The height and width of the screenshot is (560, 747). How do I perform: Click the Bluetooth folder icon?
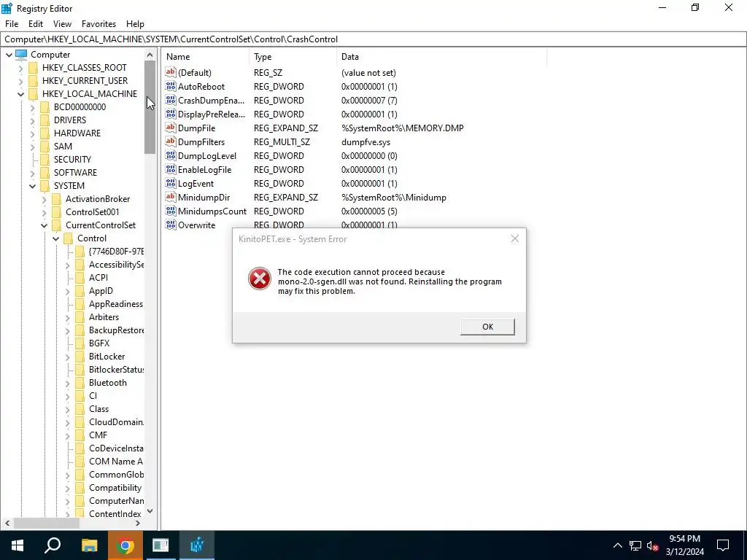(x=80, y=382)
